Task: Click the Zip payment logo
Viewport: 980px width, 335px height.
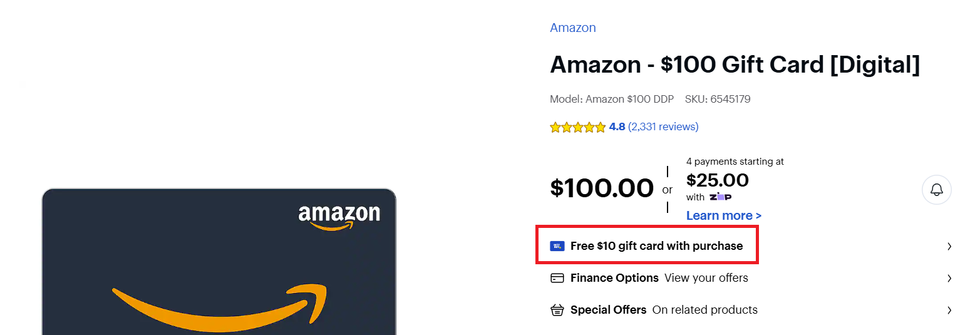Action: pos(720,197)
